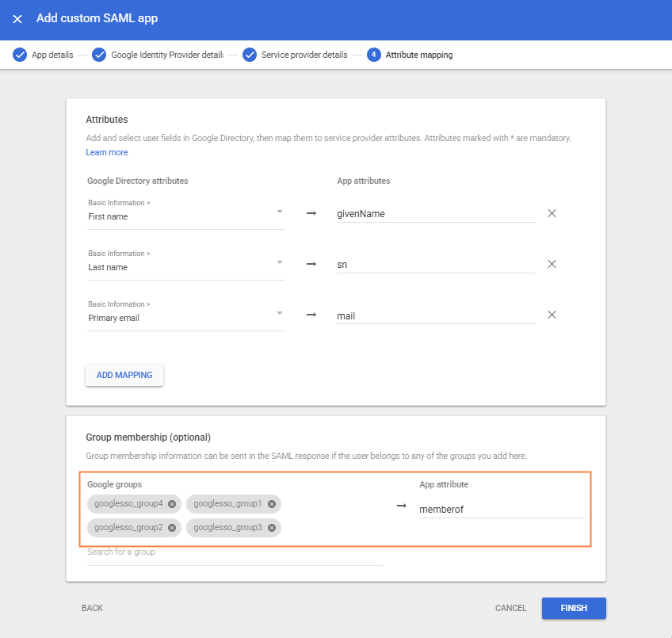Close the Add custom SAML app dialog
Image resolution: width=672 pixels, height=638 pixels.
[x=17, y=19]
